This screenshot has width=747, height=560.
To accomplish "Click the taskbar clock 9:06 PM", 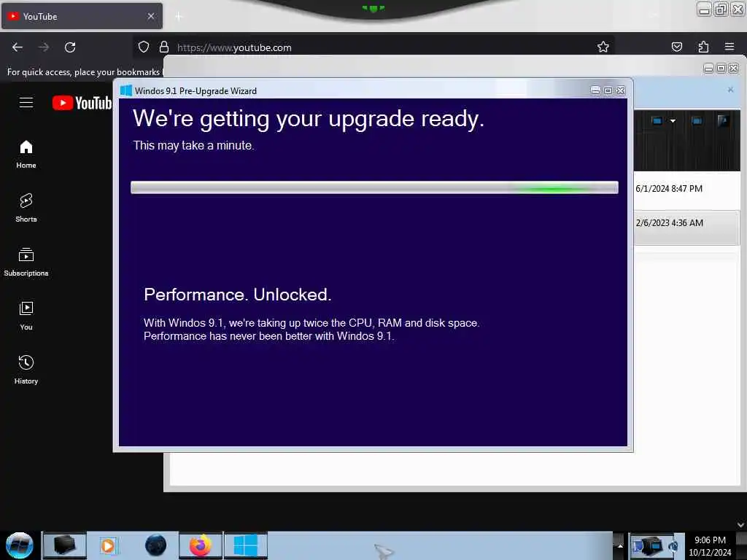I will point(710,540).
